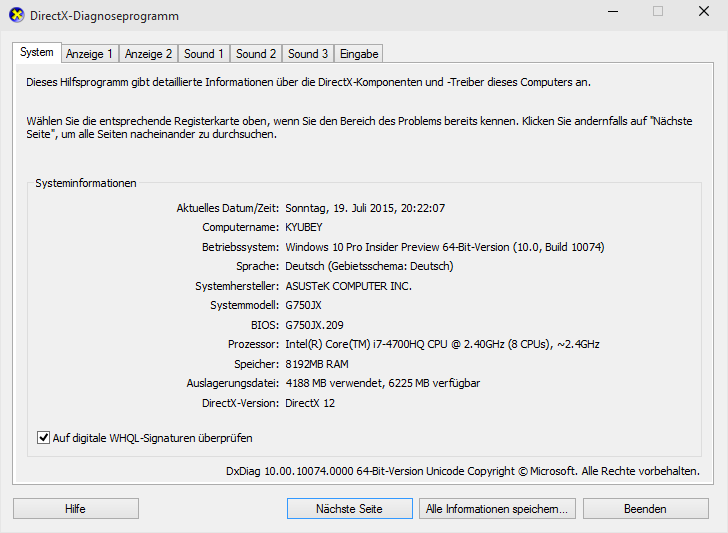
Task: Click the Systeminformationen group label
Action: (x=86, y=184)
